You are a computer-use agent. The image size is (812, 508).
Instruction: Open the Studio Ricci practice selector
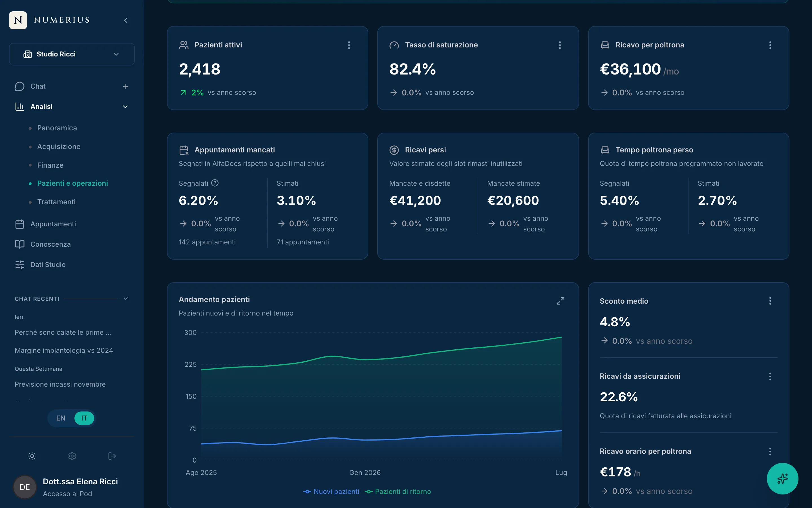pyautogui.click(x=72, y=54)
